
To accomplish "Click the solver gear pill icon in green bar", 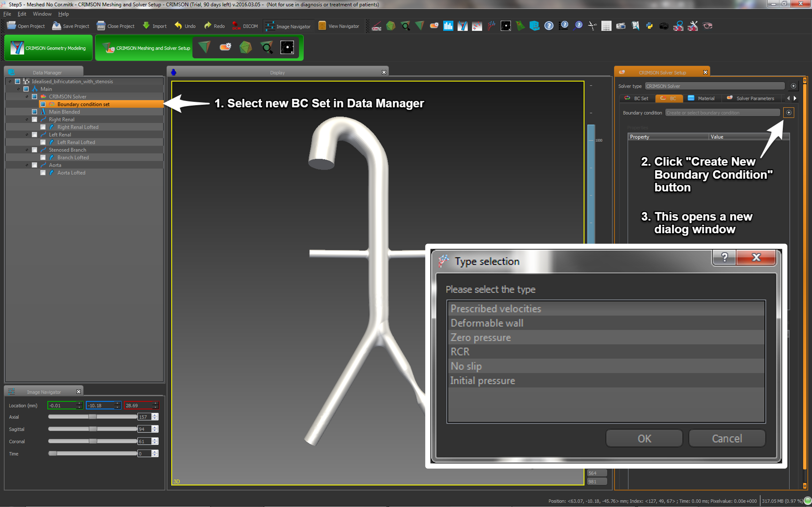I will pos(225,47).
